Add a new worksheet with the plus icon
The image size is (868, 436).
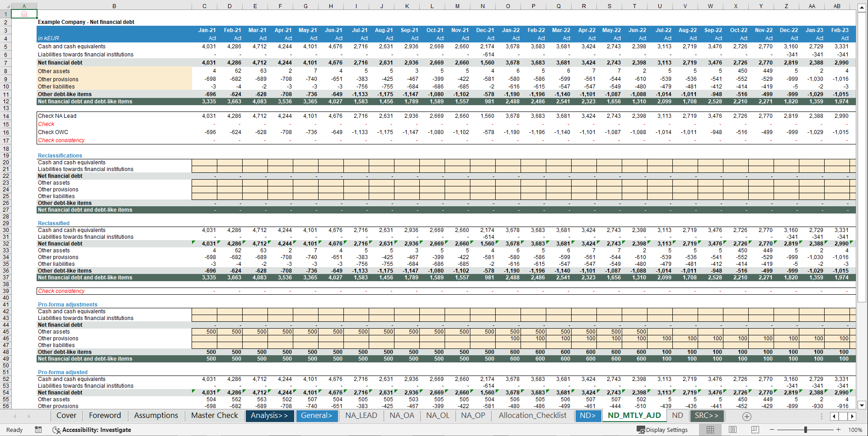coord(747,416)
